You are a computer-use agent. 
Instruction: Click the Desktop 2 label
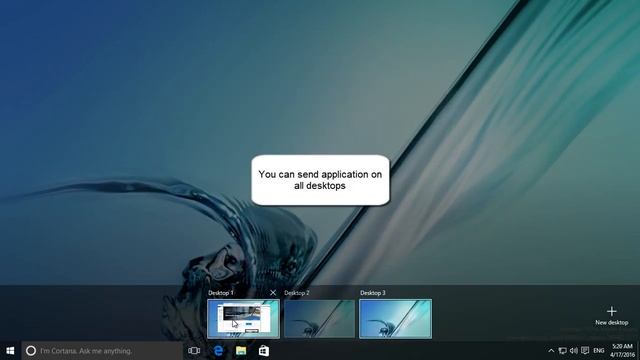[x=297, y=293]
